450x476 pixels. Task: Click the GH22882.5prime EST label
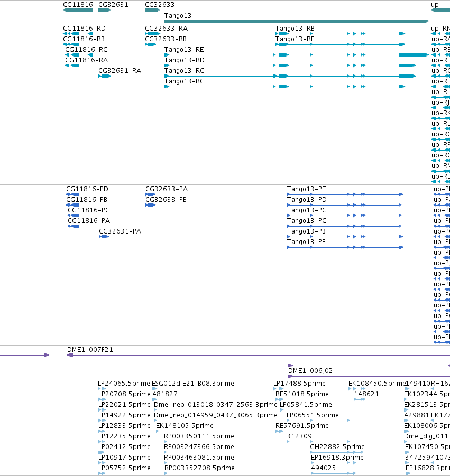[337, 447]
